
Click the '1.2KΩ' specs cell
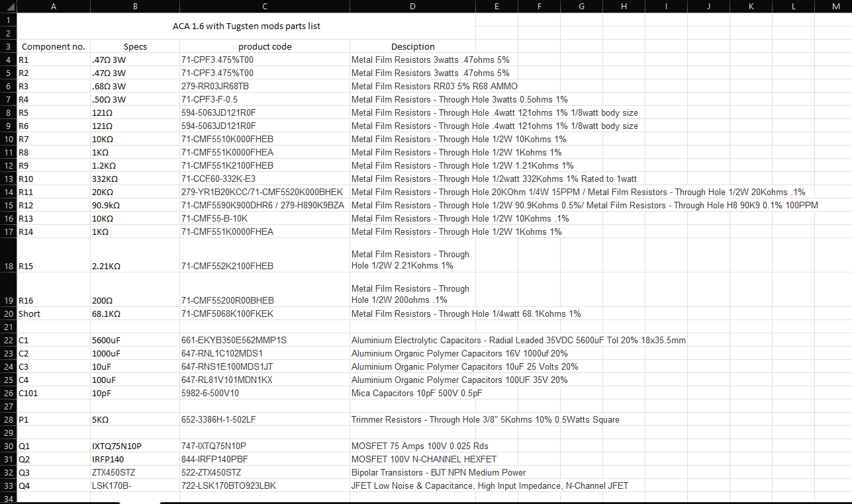tap(135, 165)
